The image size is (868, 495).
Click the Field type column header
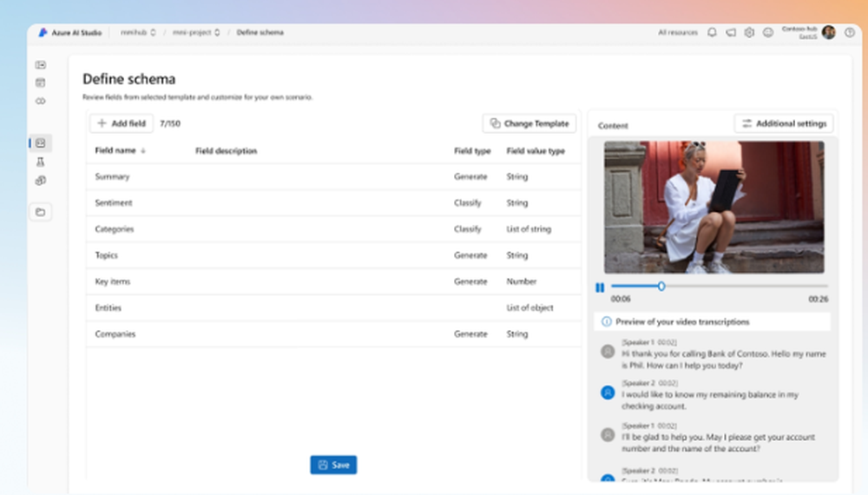[x=472, y=150]
